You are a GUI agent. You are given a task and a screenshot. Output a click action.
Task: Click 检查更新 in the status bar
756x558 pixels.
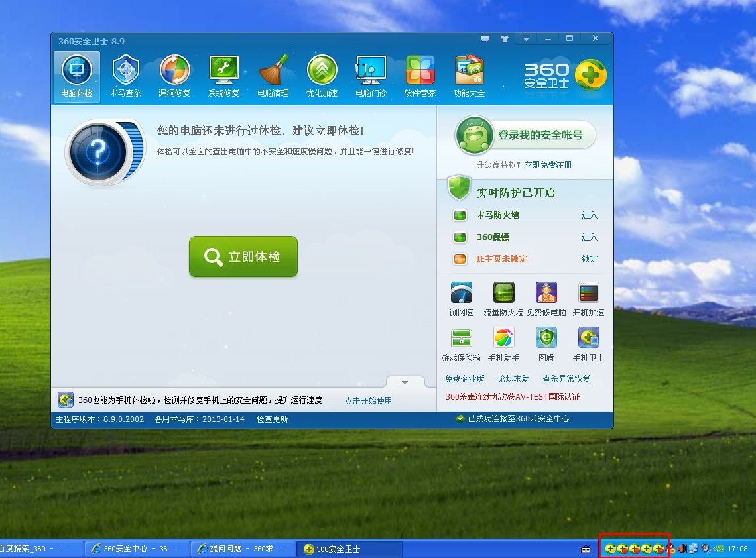click(x=272, y=419)
